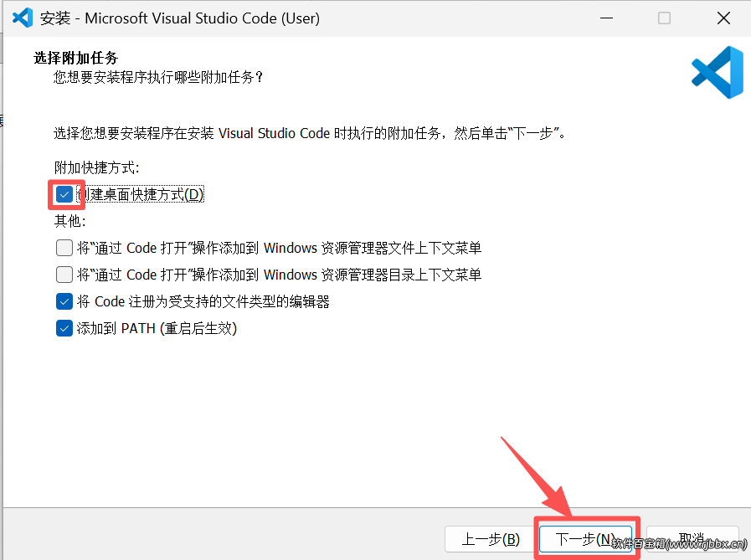Click the 添加到 PATH (重启后生效) label text
The image size is (751, 560).
(157, 329)
